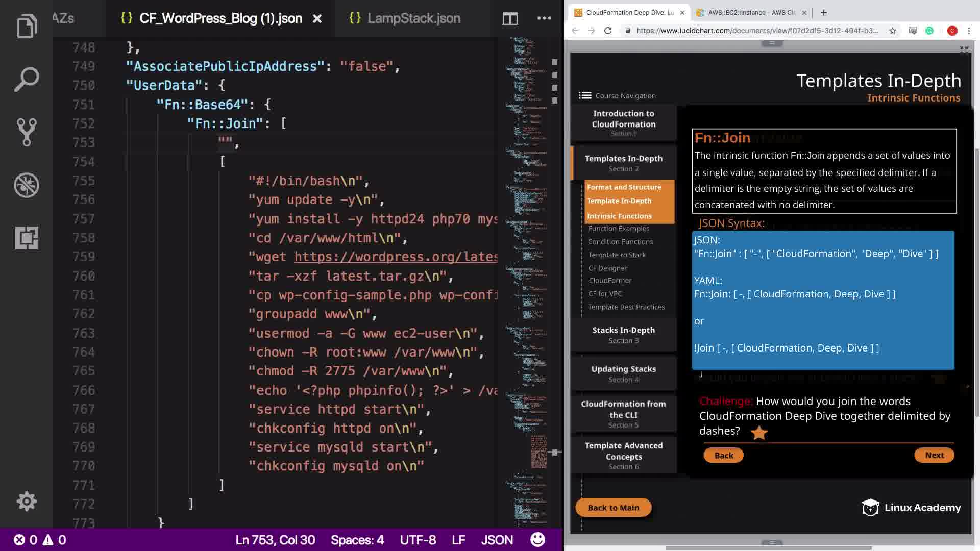
Task: Expand Updating Stacks Section 4
Action: point(623,373)
